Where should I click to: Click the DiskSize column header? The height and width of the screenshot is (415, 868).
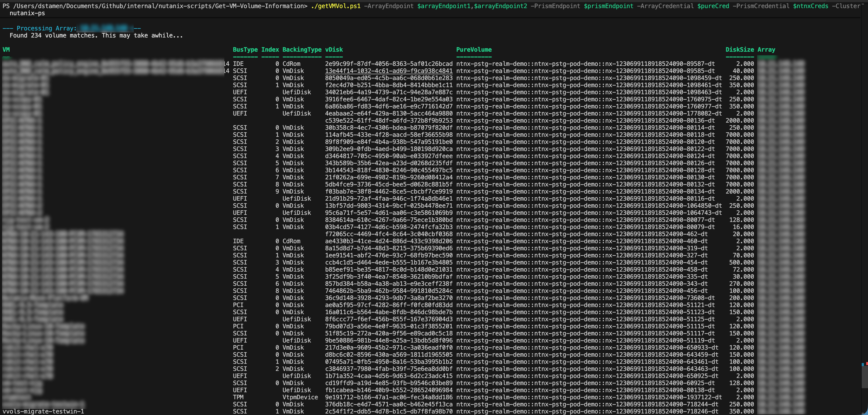point(739,50)
